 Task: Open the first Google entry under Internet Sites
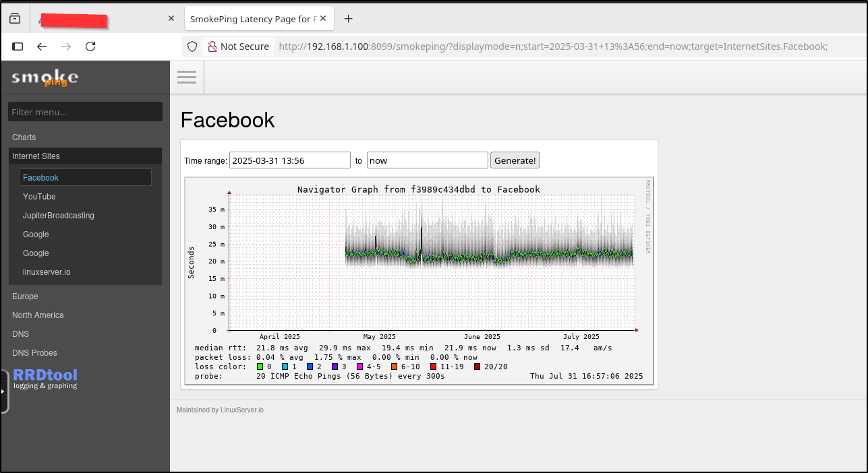pyautogui.click(x=36, y=234)
